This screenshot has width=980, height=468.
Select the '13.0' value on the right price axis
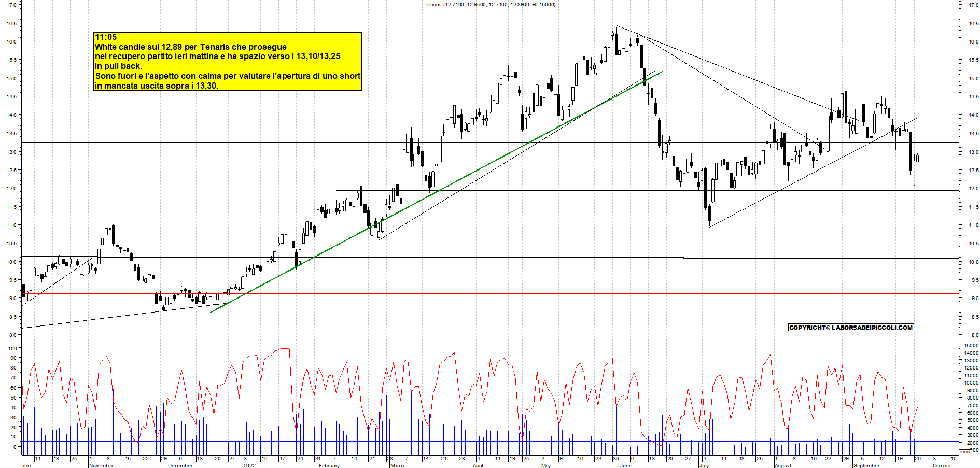tap(974, 152)
